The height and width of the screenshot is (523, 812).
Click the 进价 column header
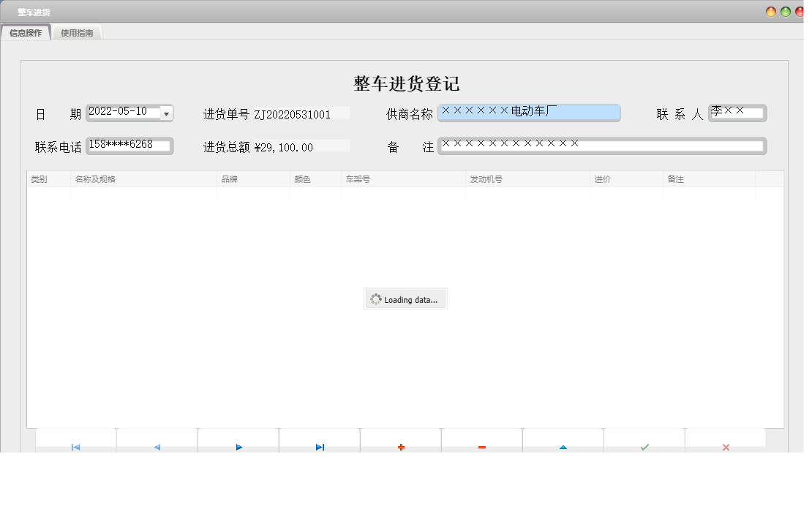tap(626, 179)
